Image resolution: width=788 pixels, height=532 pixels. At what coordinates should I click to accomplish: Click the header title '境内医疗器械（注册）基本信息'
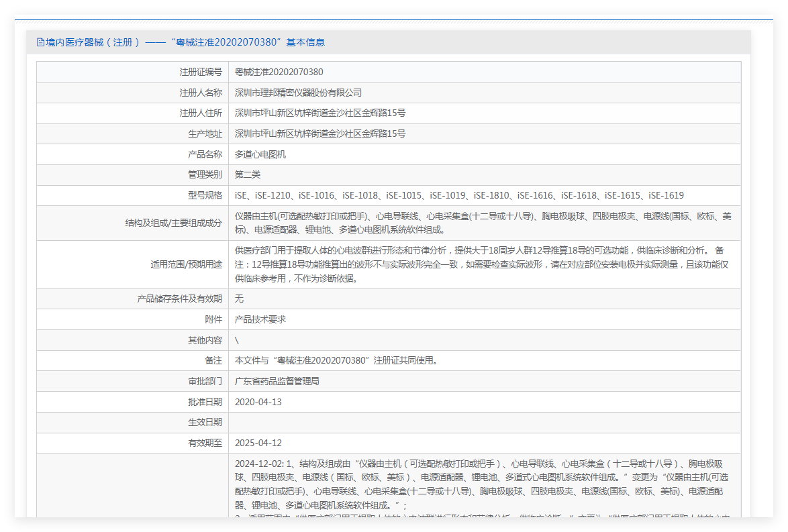coord(185,43)
